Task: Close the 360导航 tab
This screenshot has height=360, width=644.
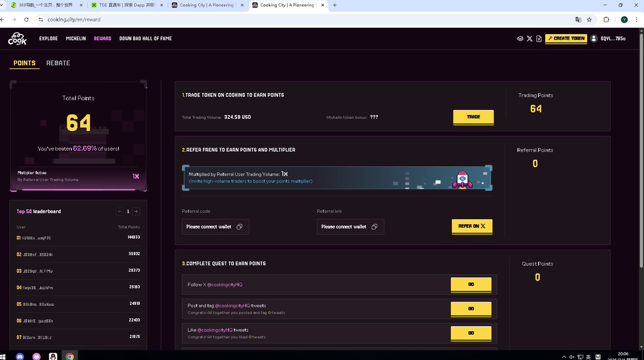Action: click(x=81, y=5)
